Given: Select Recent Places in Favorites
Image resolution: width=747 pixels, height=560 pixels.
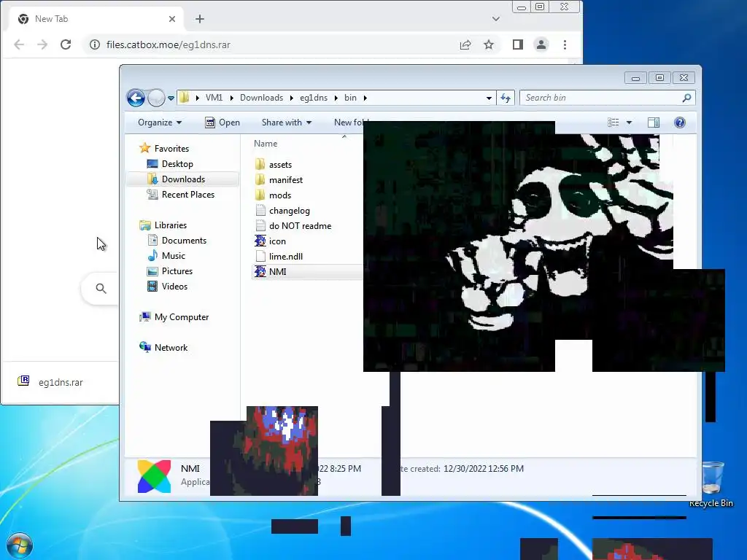Looking at the screenshot, I should 188,194.
